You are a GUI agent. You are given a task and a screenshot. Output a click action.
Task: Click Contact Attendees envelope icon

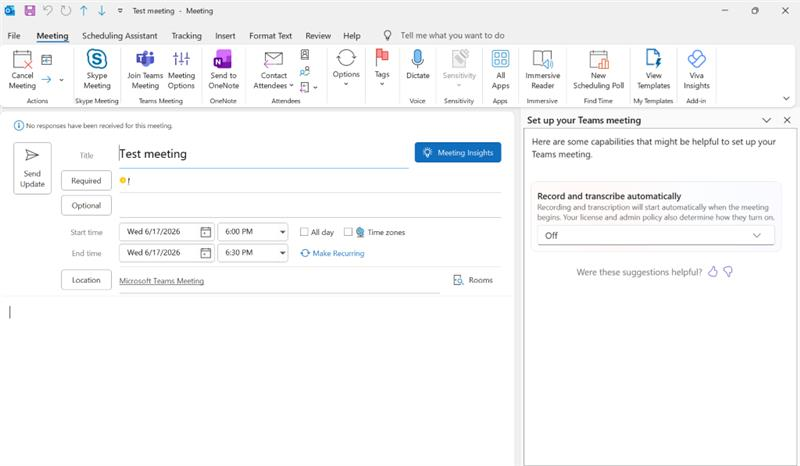click(x=273, y=60)
